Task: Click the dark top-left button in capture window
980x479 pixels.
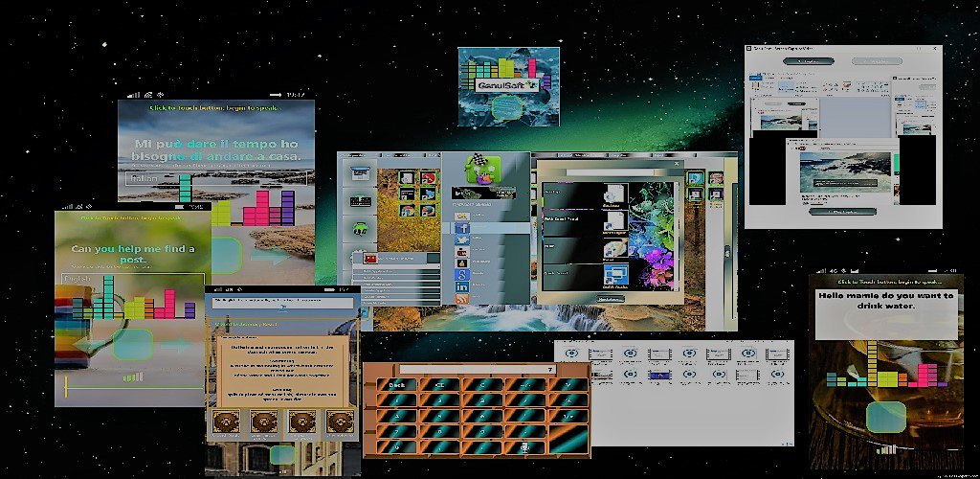Action: [x=808, y=61]
